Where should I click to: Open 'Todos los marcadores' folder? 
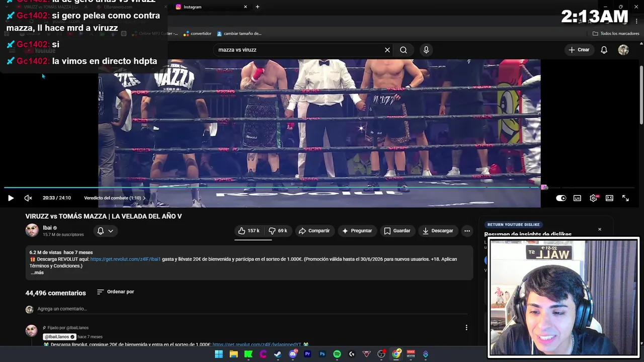pyautogui.click(x=616, y=34)
